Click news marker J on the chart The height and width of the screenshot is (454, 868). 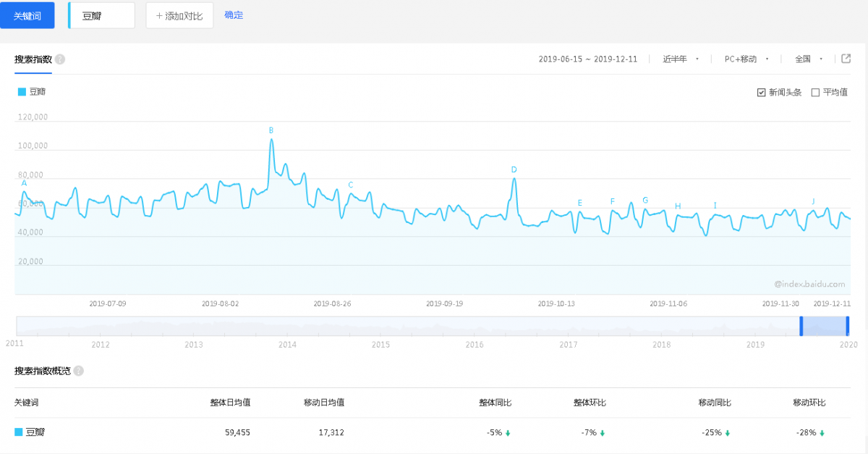point(813,201)
